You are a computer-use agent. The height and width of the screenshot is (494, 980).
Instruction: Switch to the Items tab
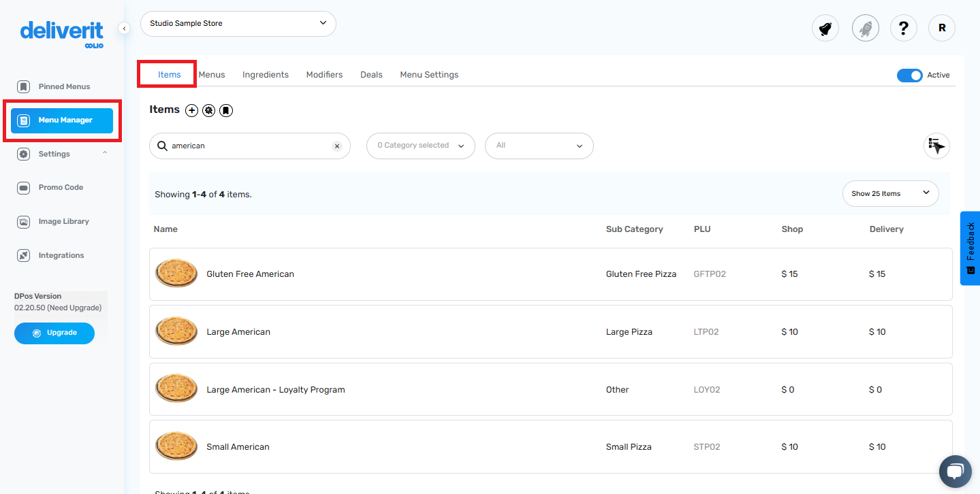pos(170,75)
